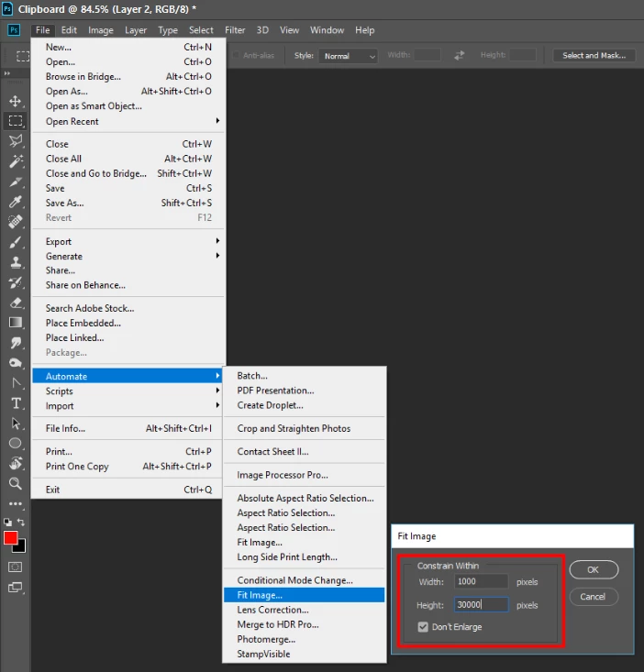Screen dimensions: 644x672
Task: Choose StampVisible in Automate submenu
Action: [305, 654]
